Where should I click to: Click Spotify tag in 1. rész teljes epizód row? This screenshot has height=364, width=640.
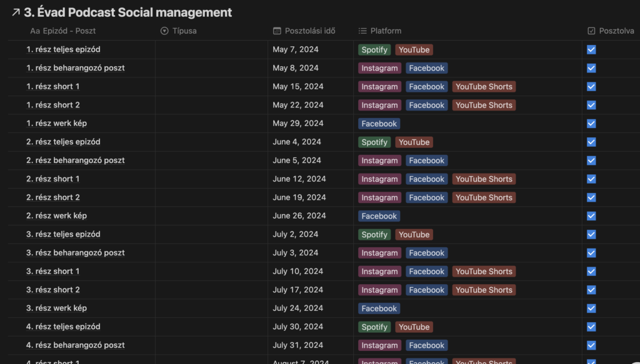[374, 50]
